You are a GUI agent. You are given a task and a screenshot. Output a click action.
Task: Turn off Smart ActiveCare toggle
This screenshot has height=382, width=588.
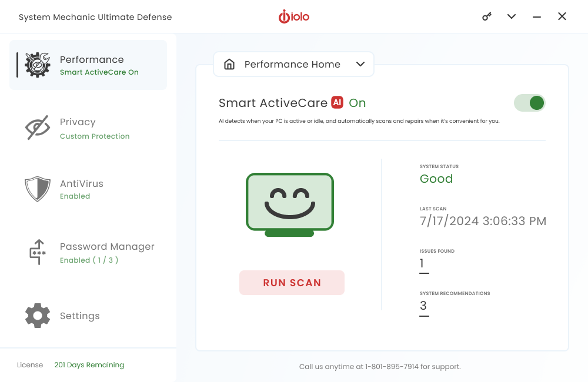(530, 103)
